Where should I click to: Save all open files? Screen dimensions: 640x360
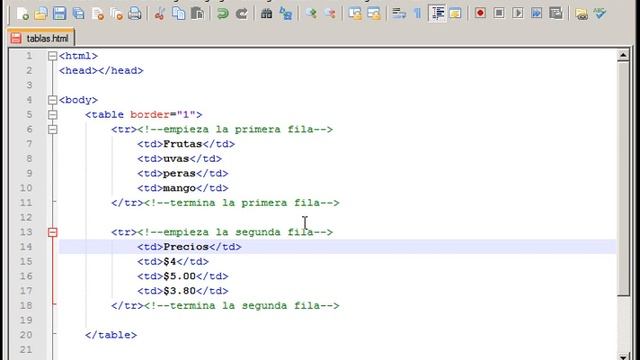[78, 13]
